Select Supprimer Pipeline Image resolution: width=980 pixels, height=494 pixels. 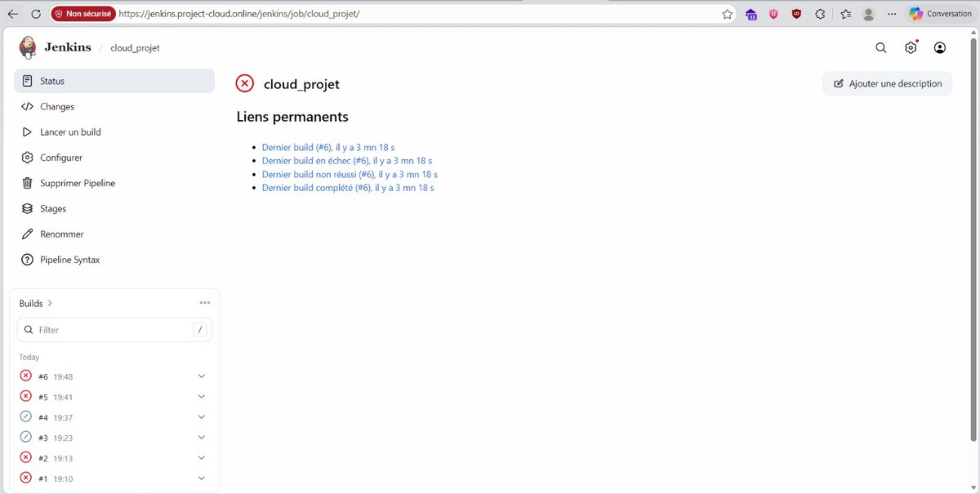click(114, 183)
